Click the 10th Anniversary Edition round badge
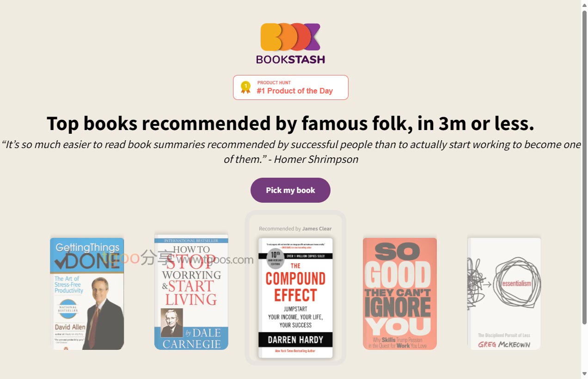Image resolution: width=588 pixels, height=379 pixels. coord(276,259)
